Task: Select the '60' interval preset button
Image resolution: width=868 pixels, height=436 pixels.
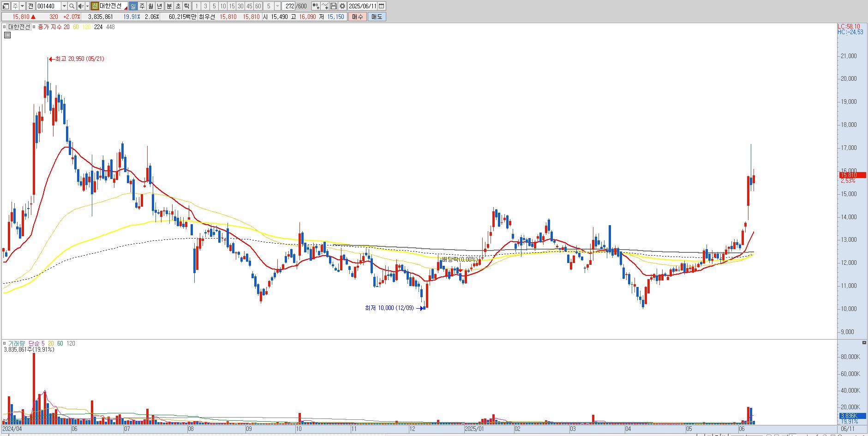Action: 258,6
